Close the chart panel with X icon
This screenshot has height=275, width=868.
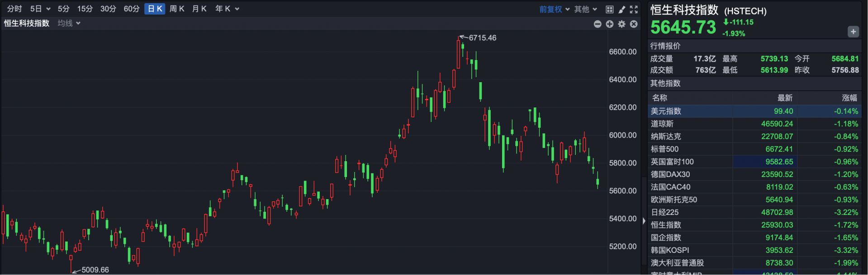click(x=634, y=24)
